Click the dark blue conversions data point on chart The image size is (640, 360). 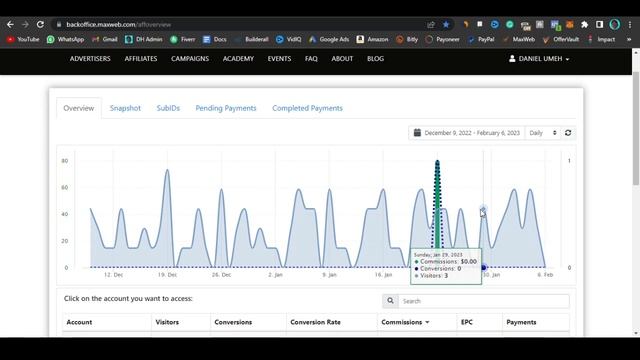(x=484, y=268)
